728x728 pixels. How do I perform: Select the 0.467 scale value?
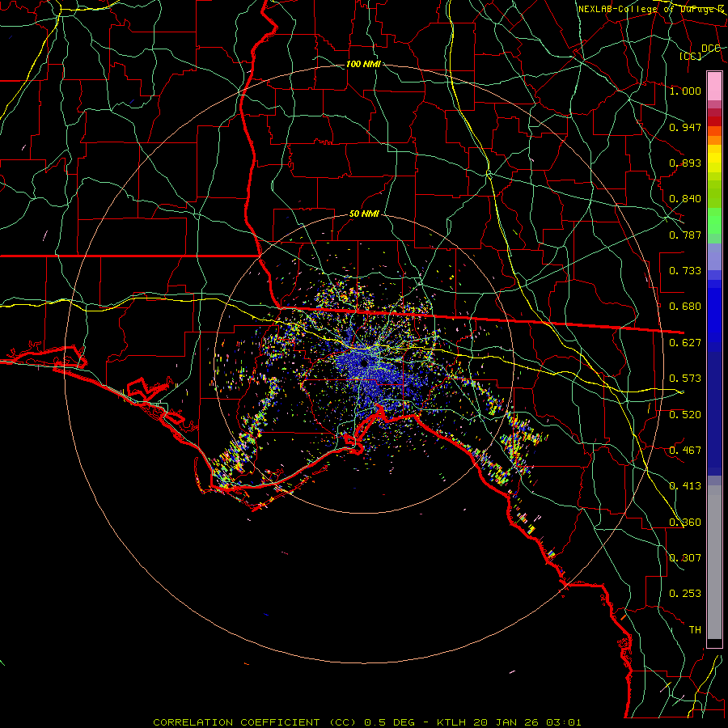point(685,451)
